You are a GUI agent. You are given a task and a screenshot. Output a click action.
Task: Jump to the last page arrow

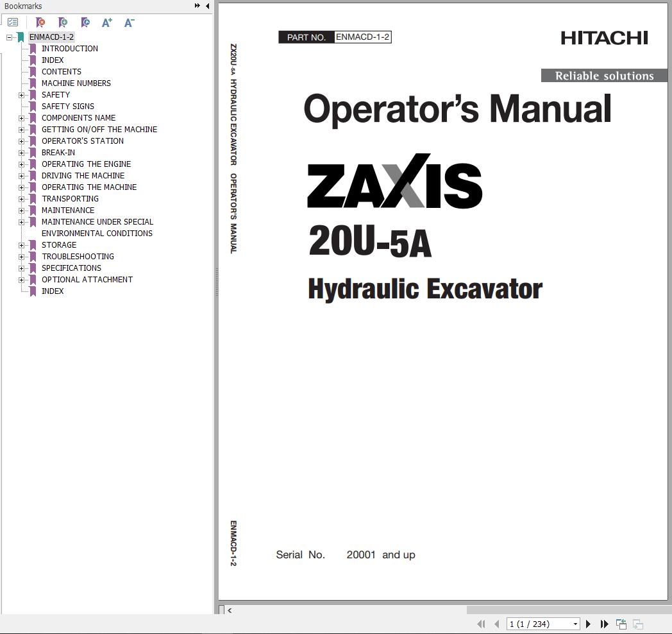pos(604,624)
